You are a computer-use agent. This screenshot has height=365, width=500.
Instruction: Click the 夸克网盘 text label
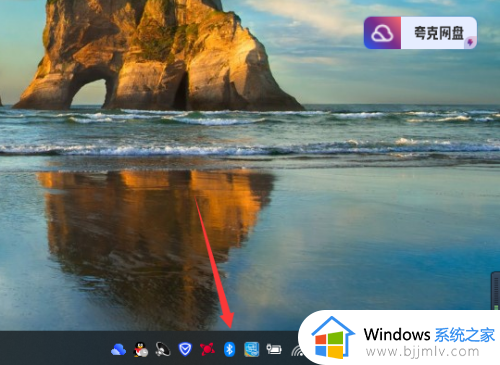[439, 33]
